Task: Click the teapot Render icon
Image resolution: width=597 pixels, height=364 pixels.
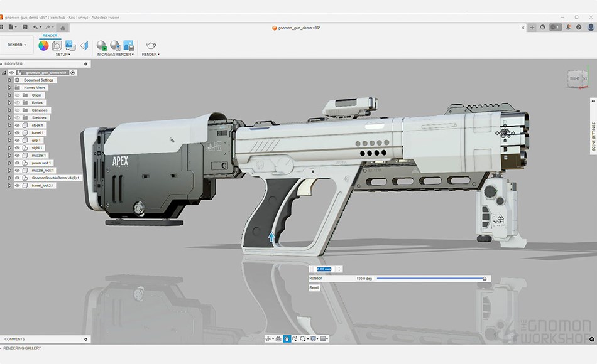Action: click(x=151, y=45)
